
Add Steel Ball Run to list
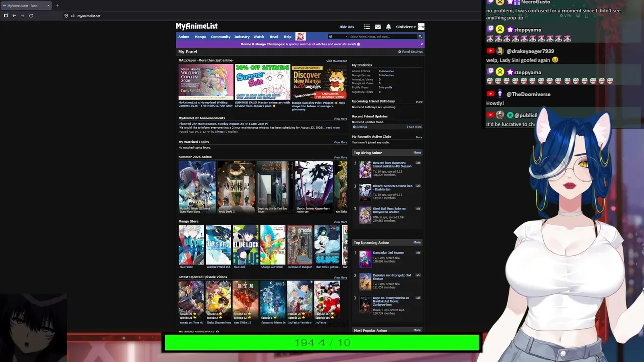tap(418, 208)
